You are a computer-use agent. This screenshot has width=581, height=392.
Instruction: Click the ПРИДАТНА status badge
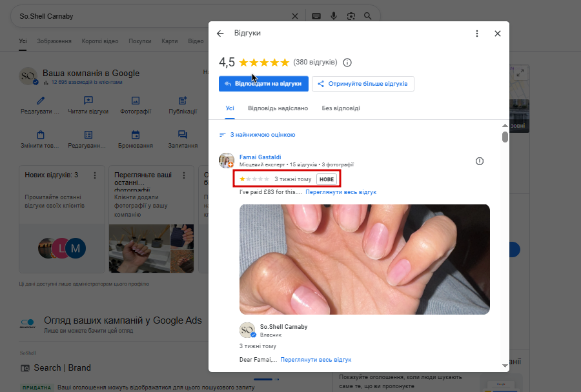click(37, 387)
